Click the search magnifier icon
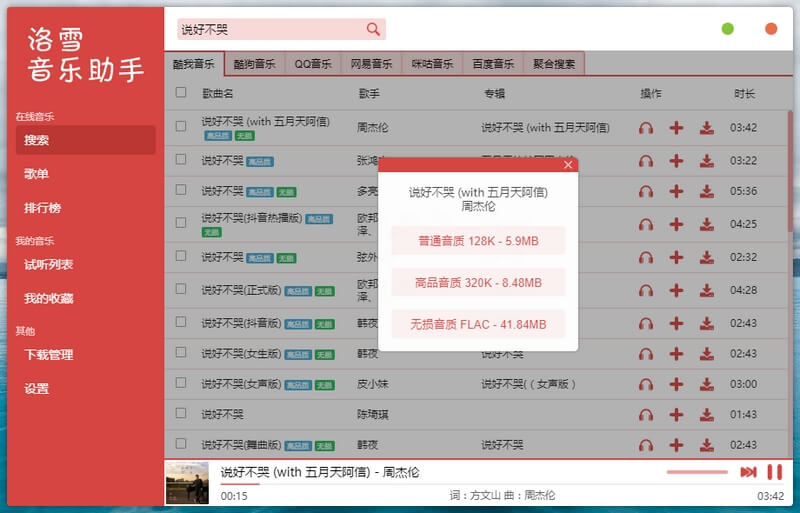The height and width of the screenshot is (513, 800). click(x=373, y=30)
